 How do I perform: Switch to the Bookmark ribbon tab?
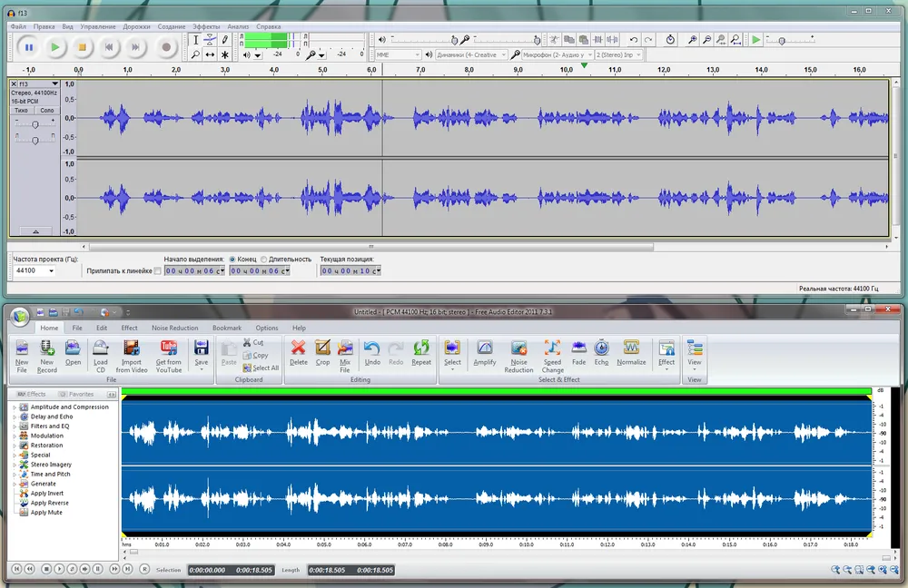tap(227, 328)
